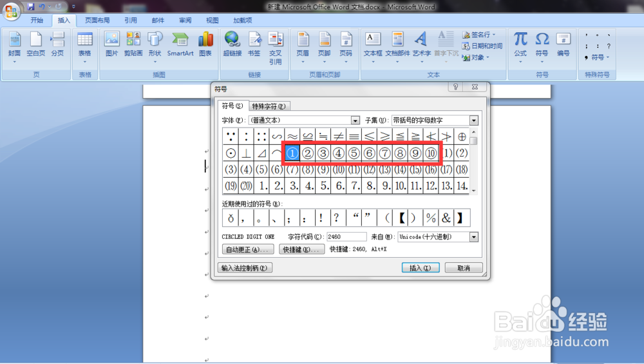Open the footer (页脚) menu

click(325, 46)
